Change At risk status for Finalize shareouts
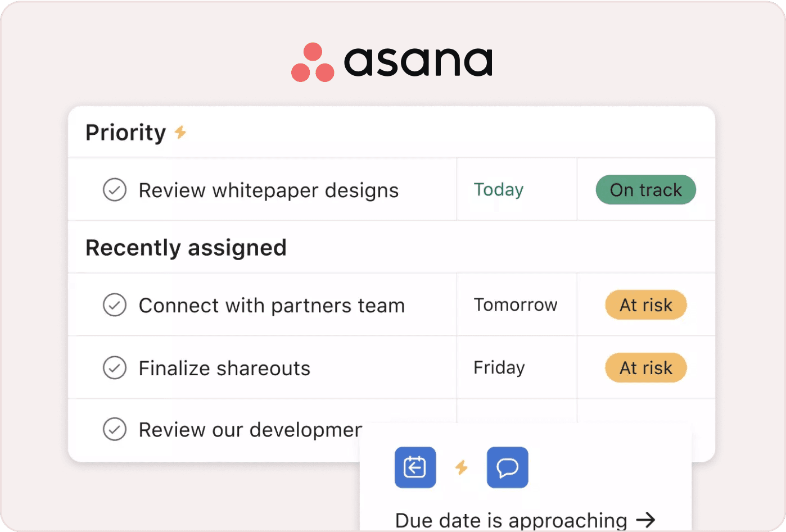 pyautogui.click(x=646, y=368)
